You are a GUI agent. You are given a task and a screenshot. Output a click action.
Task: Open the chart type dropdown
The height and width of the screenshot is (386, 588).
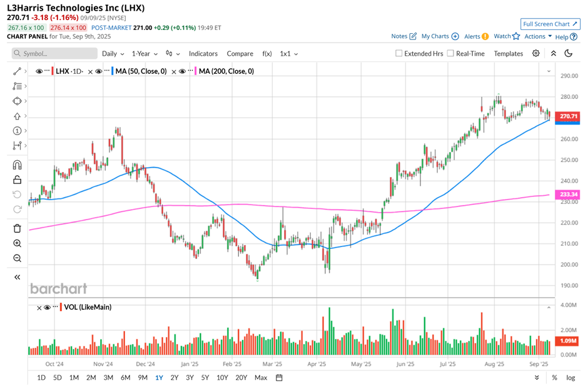173,54
